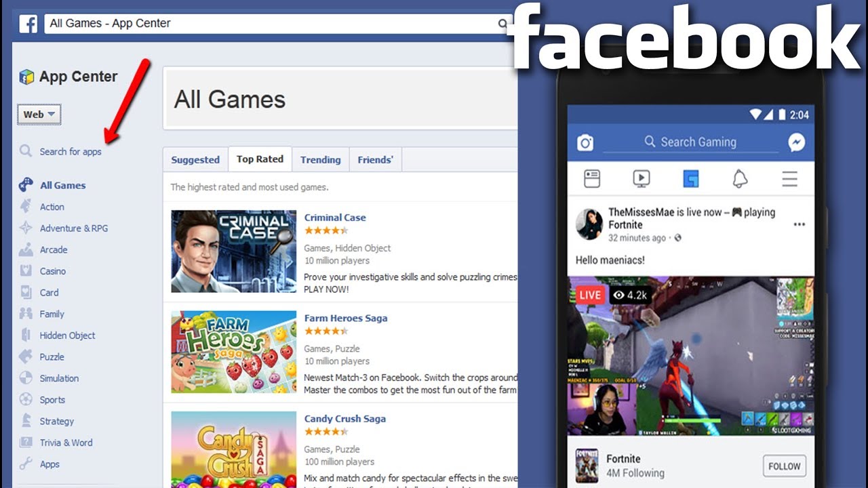Open the Candy Crush Saga title link
The width and height of the screenshot is (868, 488).
(x=345, y=419)
